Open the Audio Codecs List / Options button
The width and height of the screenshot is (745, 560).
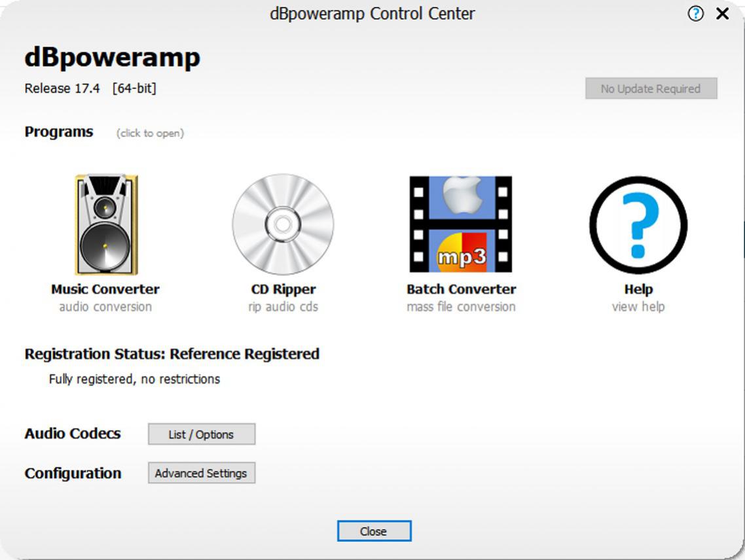click(x=201, y=434)
